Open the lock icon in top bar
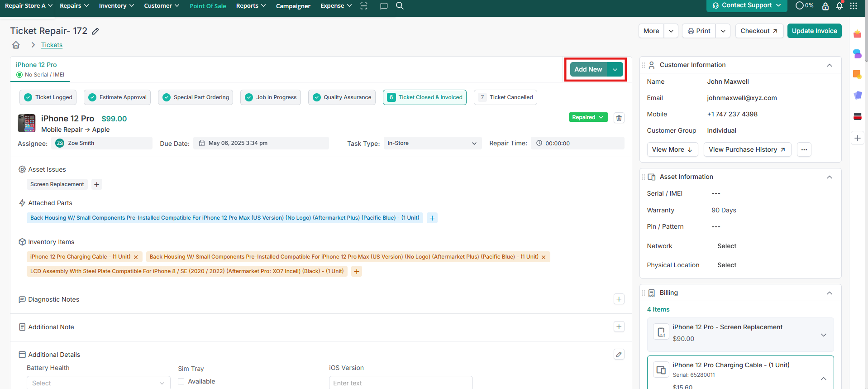868x389 pixels. [825, 6]
